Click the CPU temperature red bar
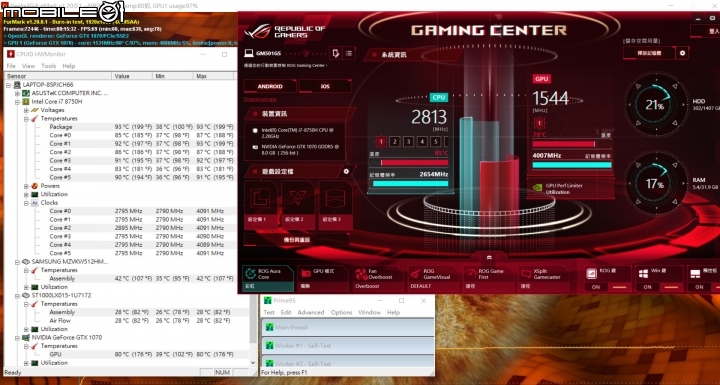This screenshot has width=720, height=385. [x=415, y=163]
